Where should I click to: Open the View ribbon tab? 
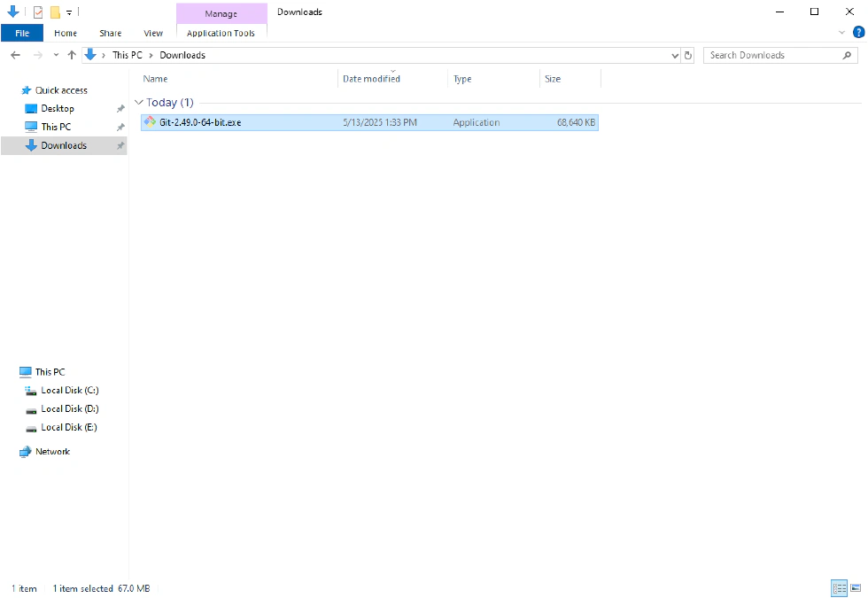coord(153,33)
